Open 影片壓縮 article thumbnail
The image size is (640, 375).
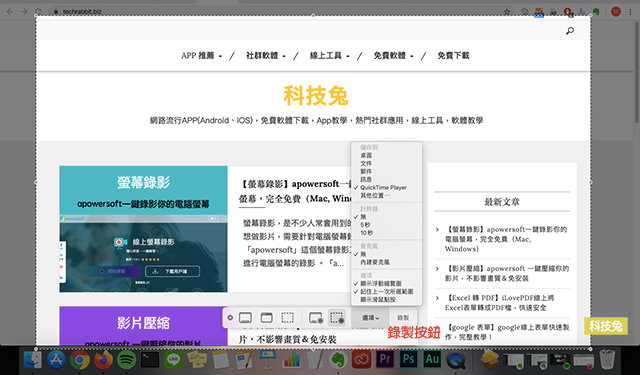pos(143,326)
